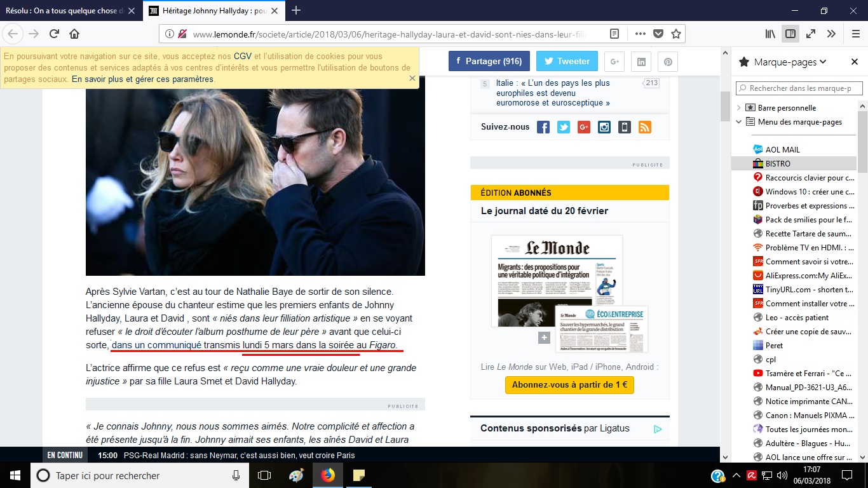Go back to the previous page
The image size is (868, 488).
[13, 34]
